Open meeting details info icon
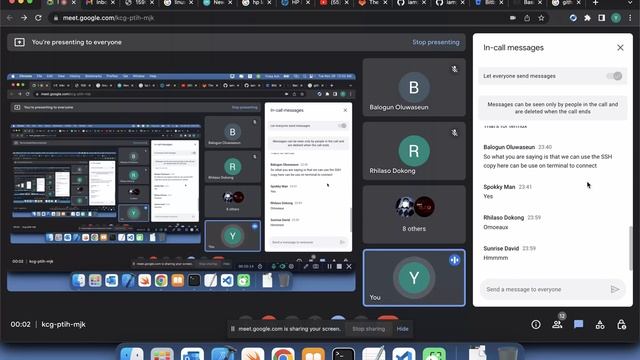640x360 pixels. tap(536, 324)
